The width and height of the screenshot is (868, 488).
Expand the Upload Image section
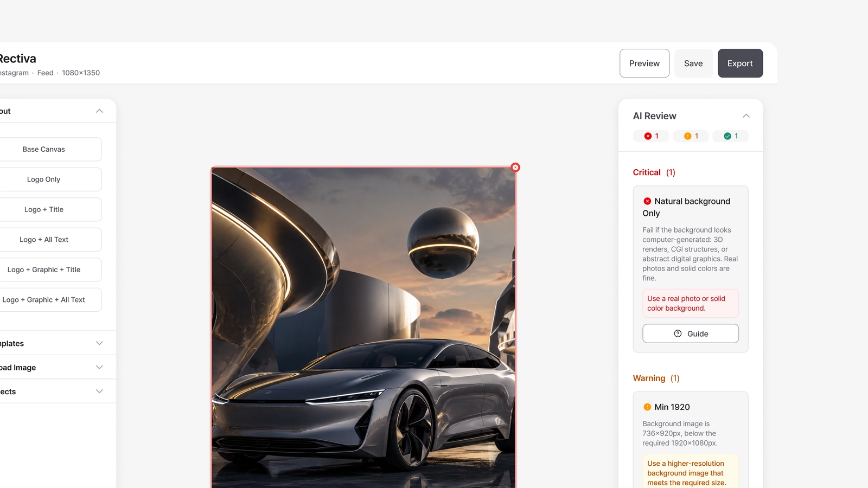pyautogui.click(x=99, y=367)
